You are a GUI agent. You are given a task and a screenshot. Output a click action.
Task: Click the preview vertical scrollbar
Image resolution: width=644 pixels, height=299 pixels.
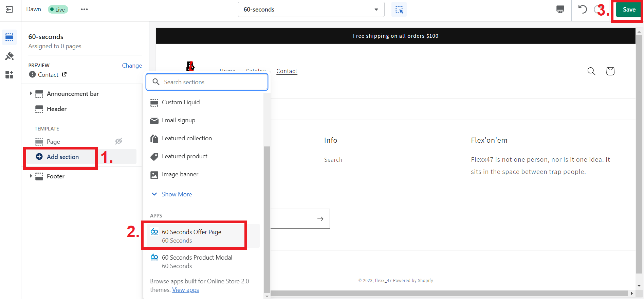(x=639, y=154)
